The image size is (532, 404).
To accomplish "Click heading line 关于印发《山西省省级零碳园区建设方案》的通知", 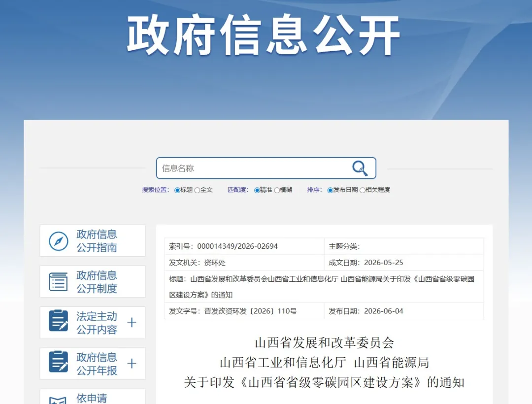I will pyautogui.click(x=324, y=382).
